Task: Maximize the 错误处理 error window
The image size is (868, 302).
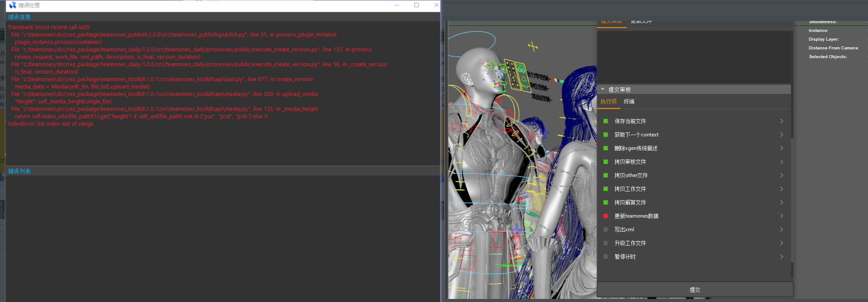Action: 416,5
